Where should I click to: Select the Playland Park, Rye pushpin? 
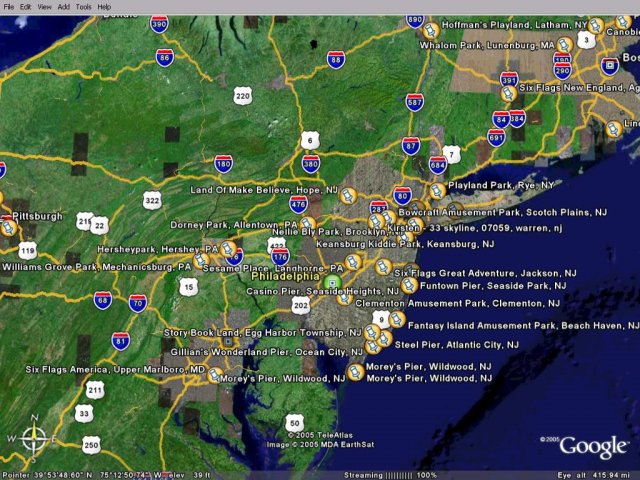(x=437, y=191)
